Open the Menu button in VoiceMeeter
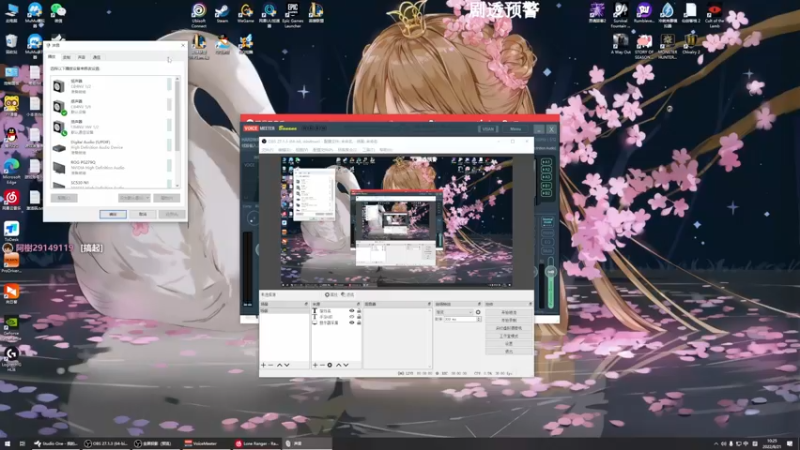The image size is (800, 450). [515, 129]
